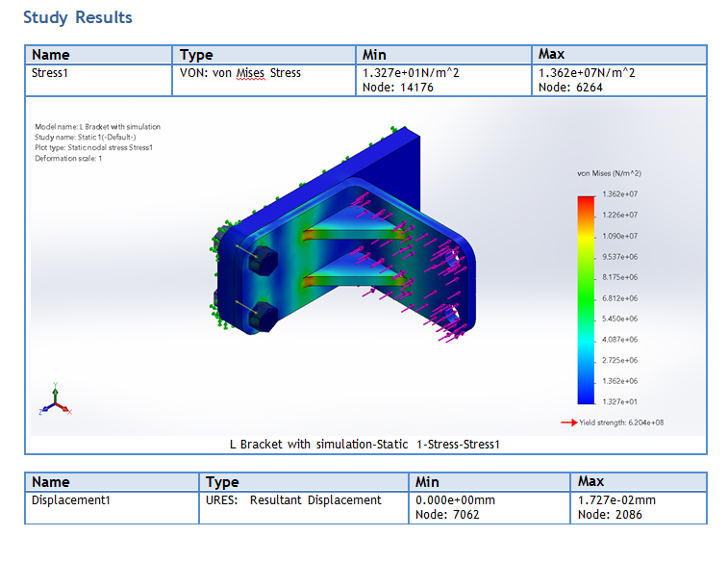Viewport: 728px width, 562px height.
Task: Select the minimum displacement 0.000e+00mm
Action: [455, 500]
